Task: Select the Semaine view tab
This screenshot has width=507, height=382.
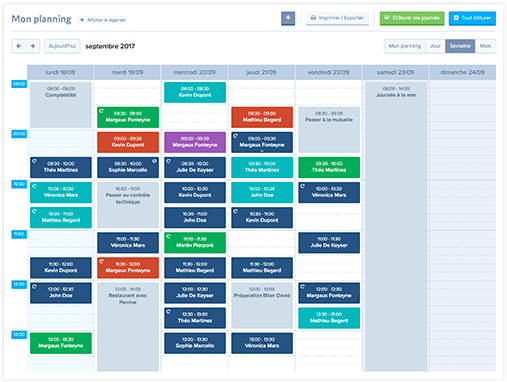Action: tap(460, 46)
